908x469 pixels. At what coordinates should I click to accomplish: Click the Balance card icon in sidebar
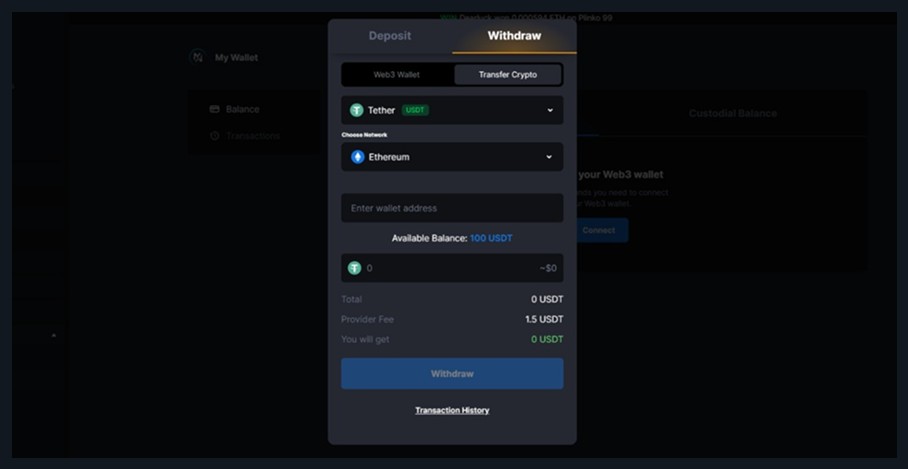[214, 109]
